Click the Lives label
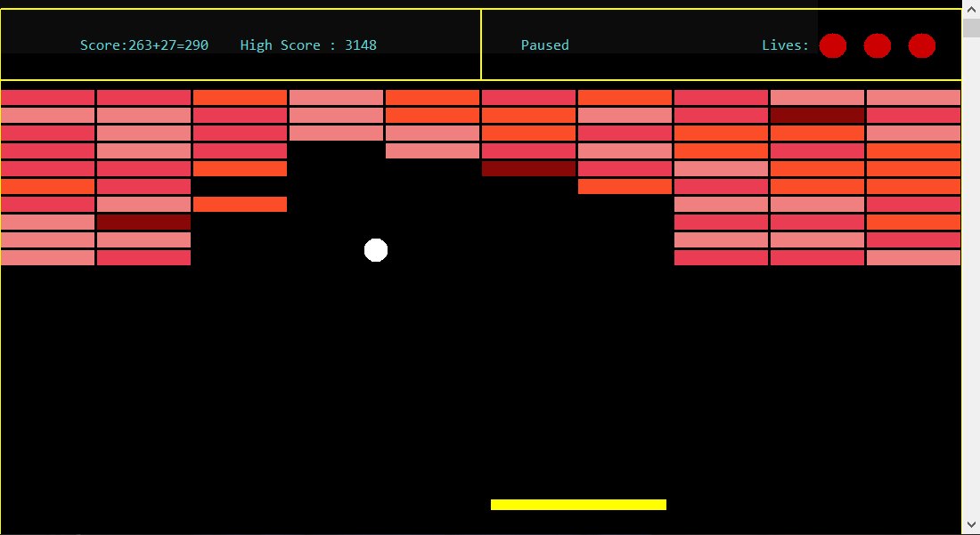980x535 pixels. [784, 45]
